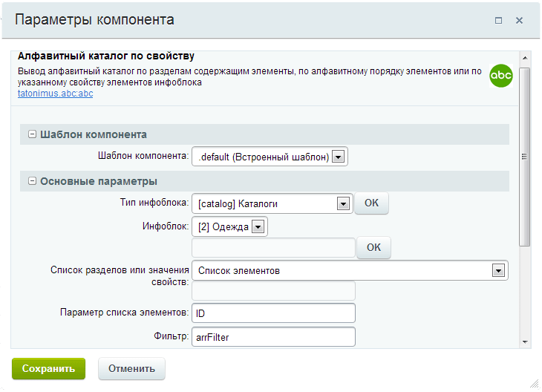
Task: Click the Сохранить button
Action: point(48,368)
